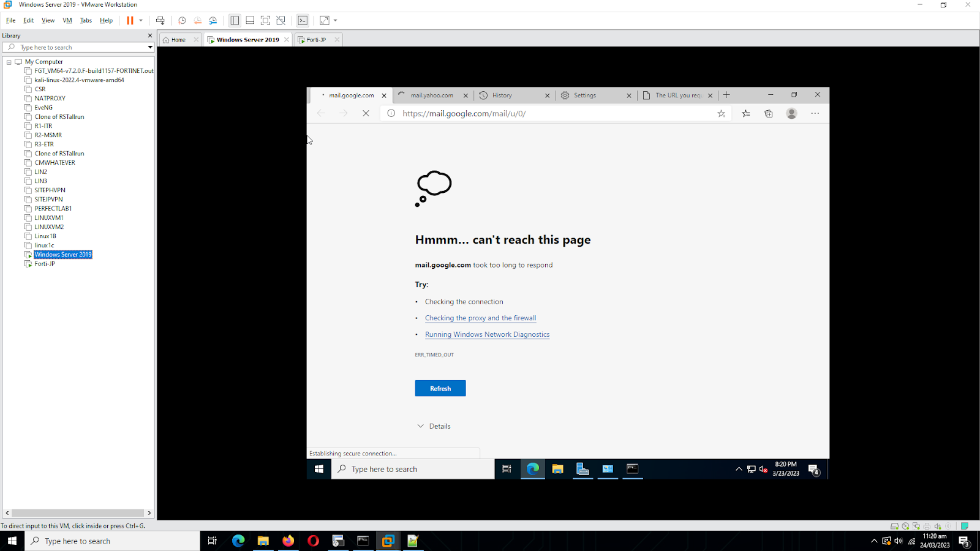980x551 pixels.
Task: Switch to the mail.yahoo.com browser tab
Action: [432, 96]
